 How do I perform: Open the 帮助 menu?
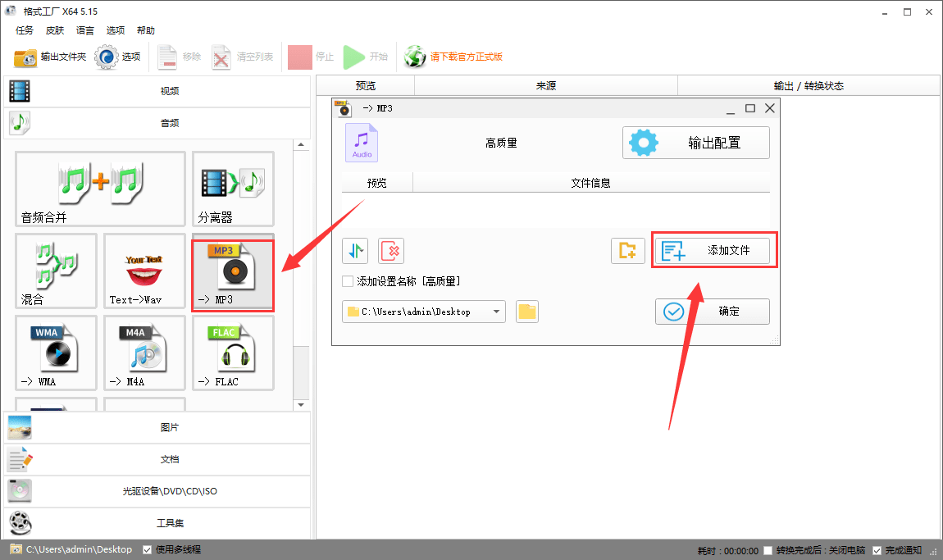(x=146, y=30)
